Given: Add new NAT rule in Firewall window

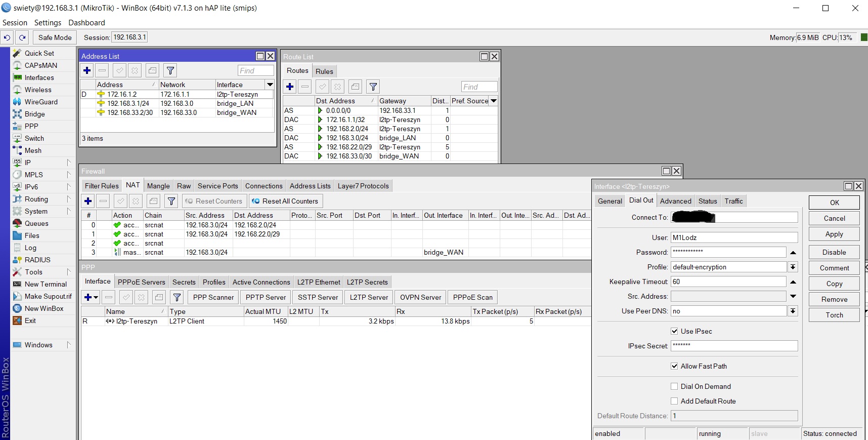Looking at the screenshot, I should tap(88, 201).
